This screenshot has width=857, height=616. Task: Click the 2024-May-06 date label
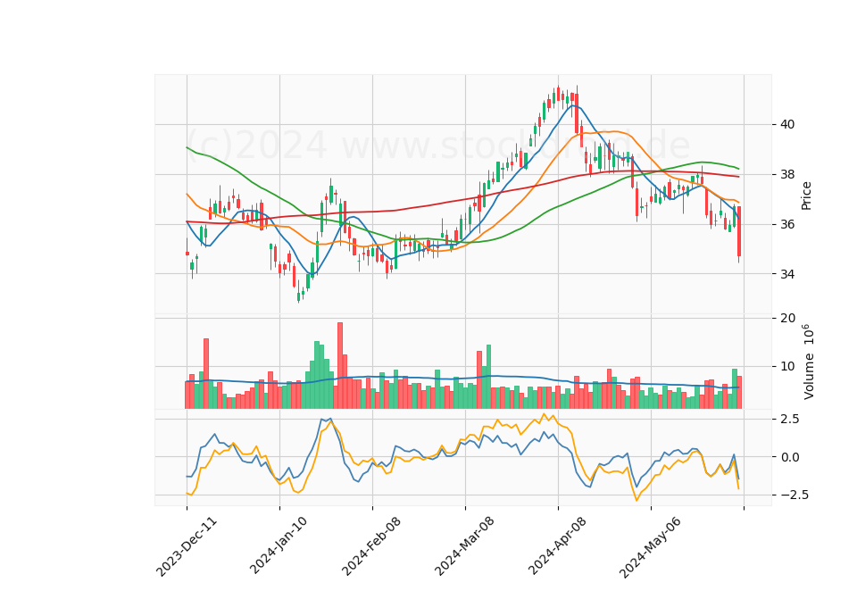pos(650,546)
